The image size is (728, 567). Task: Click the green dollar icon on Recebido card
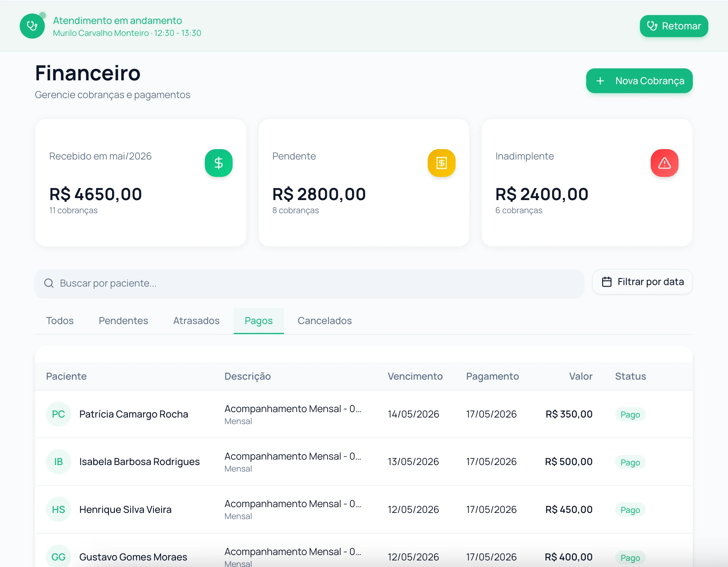[x=218, y=163]
